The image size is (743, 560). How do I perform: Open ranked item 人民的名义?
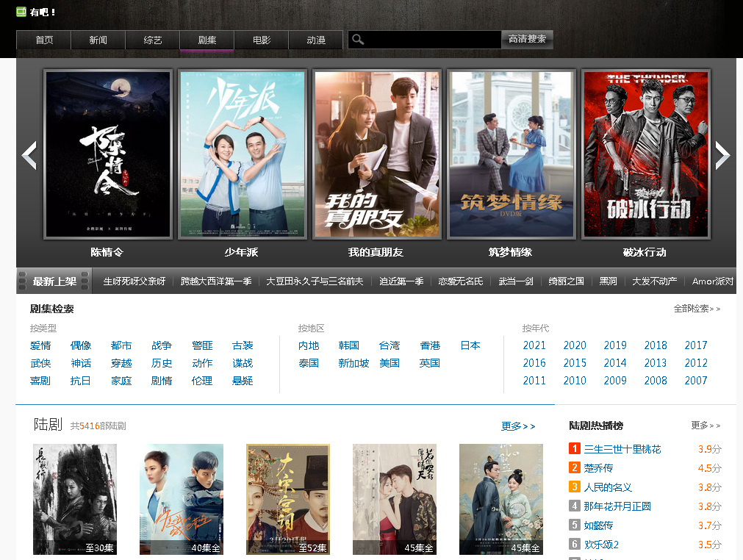(x=608, y=487)
